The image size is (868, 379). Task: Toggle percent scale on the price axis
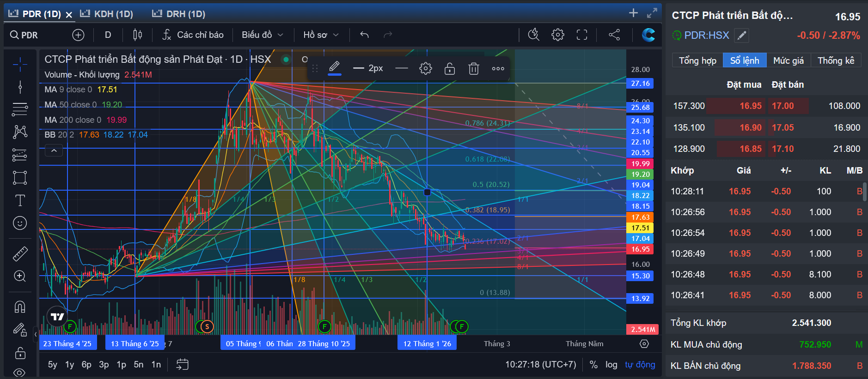pos(593,365)
